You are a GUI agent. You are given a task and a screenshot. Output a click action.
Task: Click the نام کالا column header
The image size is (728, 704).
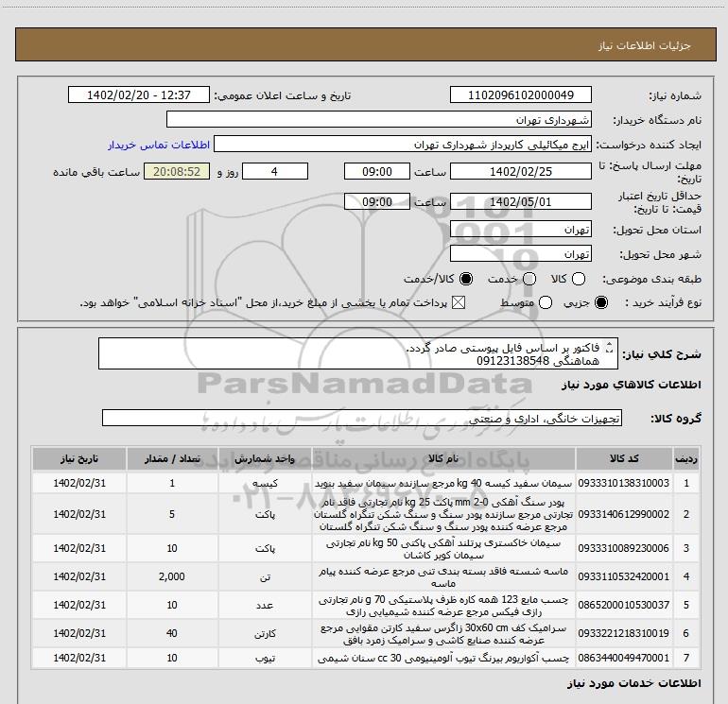click(443, 458)
